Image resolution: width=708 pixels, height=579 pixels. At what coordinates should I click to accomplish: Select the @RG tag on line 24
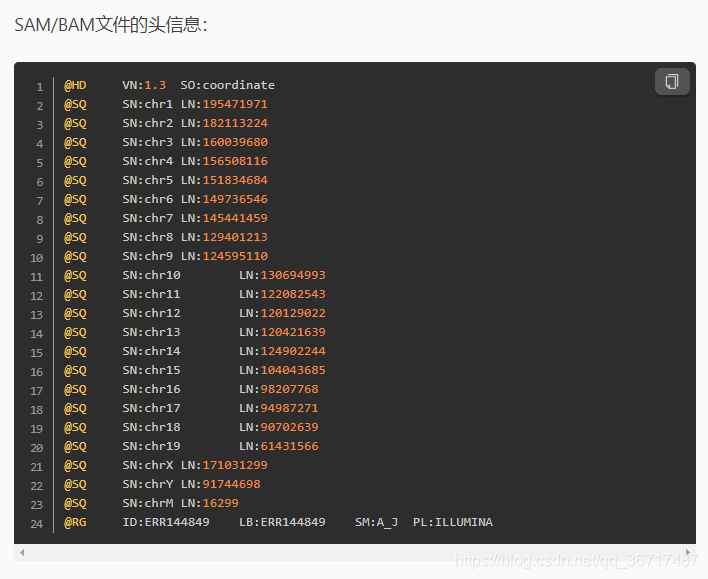pyautogui.click(x=75, y=523)
